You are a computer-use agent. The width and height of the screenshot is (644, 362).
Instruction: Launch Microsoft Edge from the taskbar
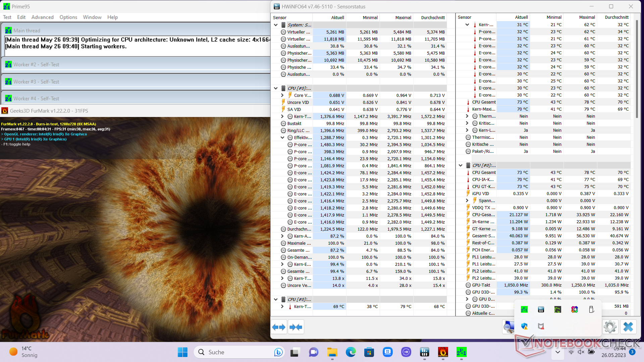coord(351,352)
